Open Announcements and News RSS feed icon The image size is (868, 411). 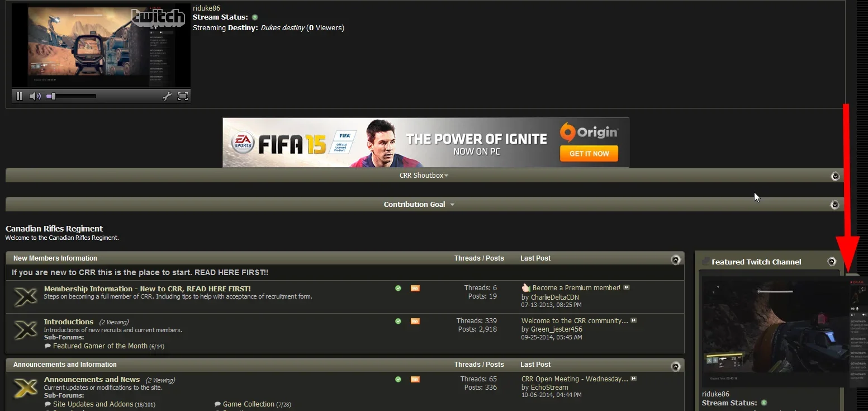[x=415, y=379]
